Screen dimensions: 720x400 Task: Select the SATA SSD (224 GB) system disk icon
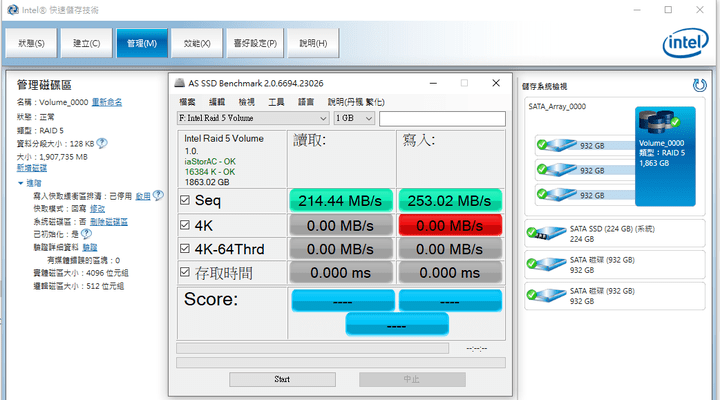(x=546, y=233)
